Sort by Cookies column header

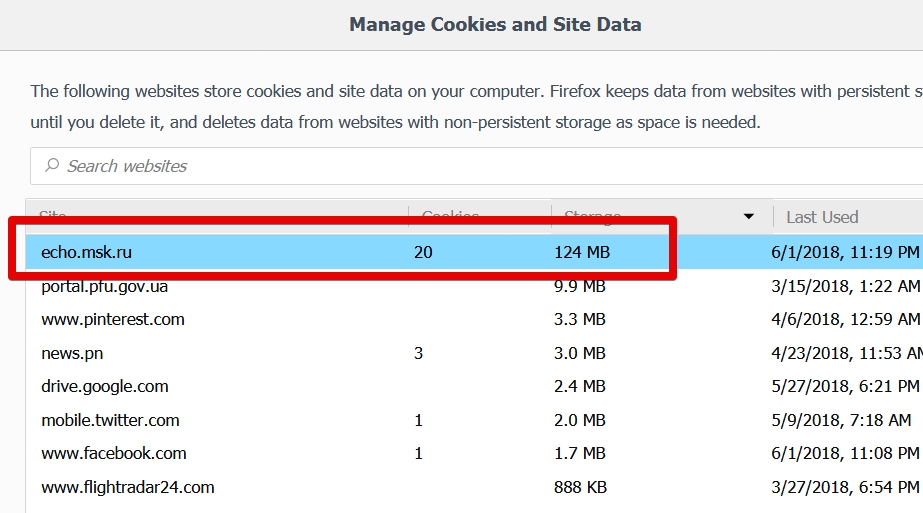point(480,217)
